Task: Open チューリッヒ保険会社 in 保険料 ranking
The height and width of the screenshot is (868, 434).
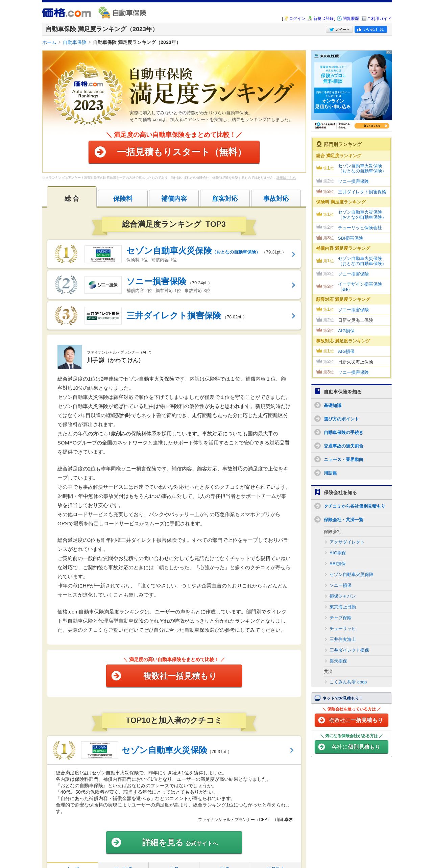Action: (360, 228)
